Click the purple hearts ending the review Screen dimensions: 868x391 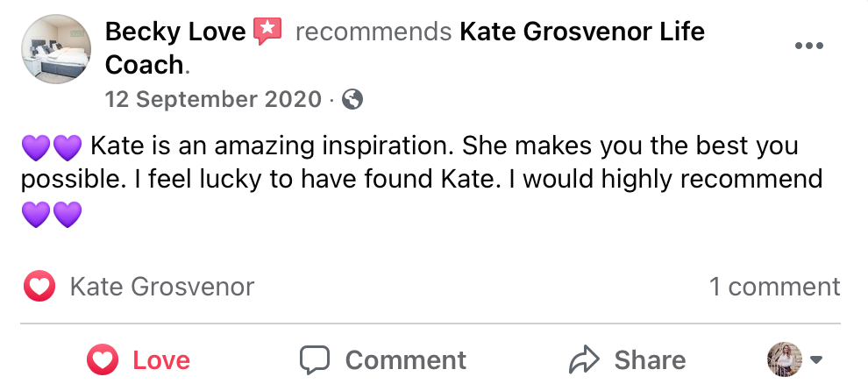(x=50, y=214)
